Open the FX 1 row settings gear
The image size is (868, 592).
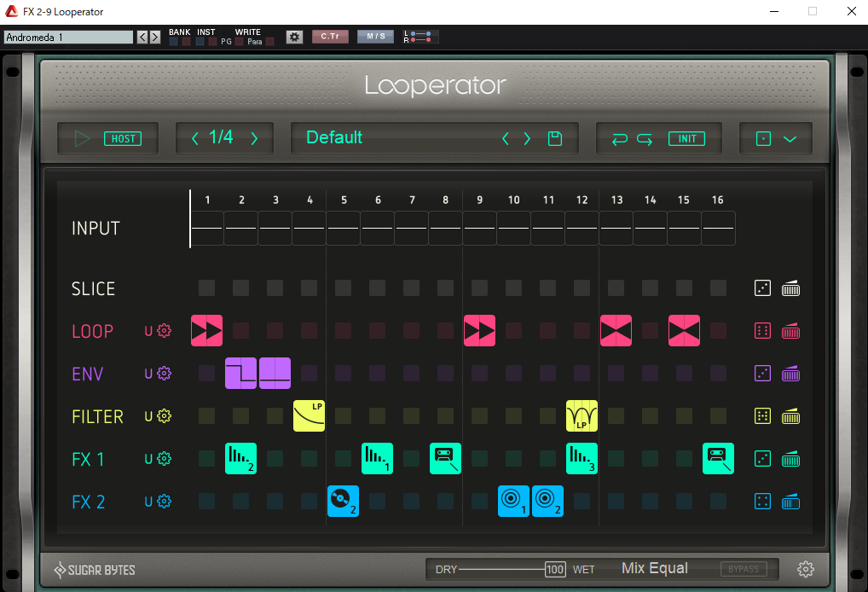pos(164,459)
